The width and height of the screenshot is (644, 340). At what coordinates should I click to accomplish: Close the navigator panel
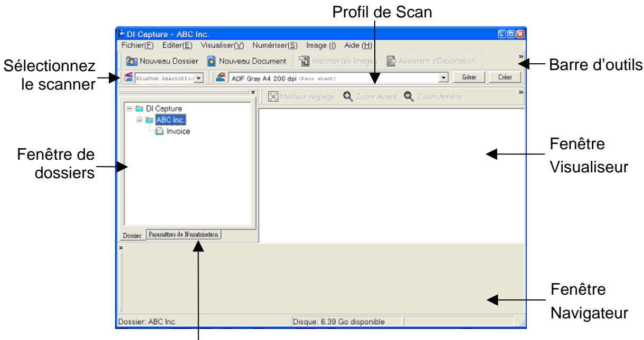point(122,247)
